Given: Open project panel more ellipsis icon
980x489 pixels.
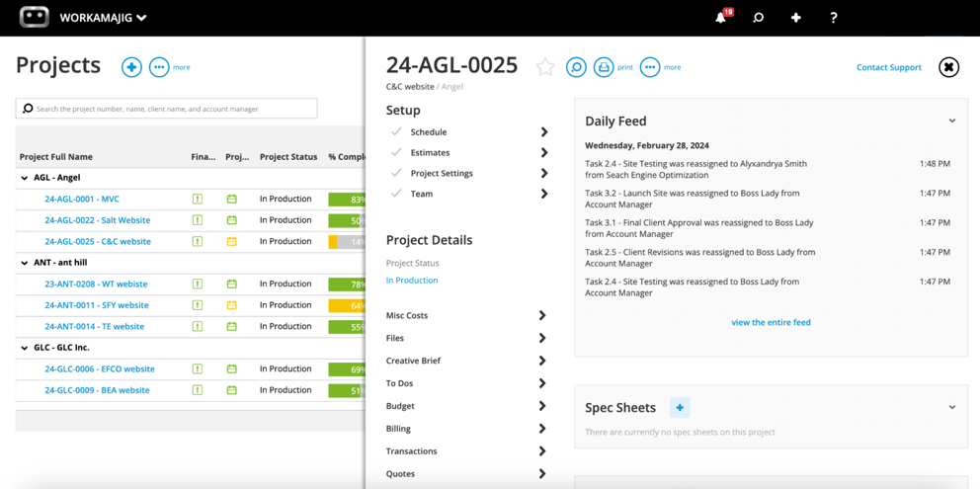Looking at the screenshot, I should coord(650,67).
